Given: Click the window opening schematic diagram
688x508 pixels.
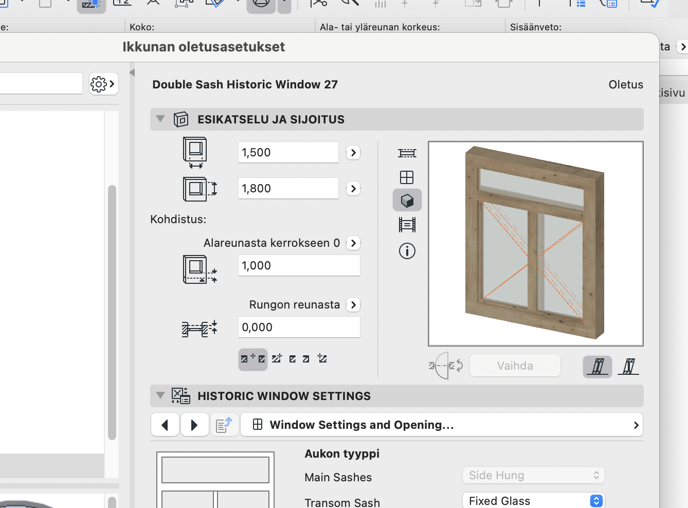Looking at the screenshot, I should [x=215, y=479].
